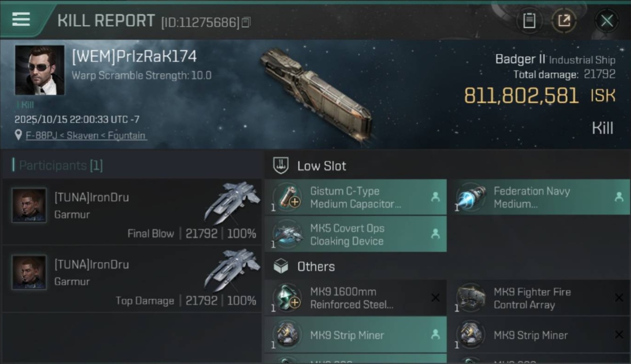
Task: Click the destroyed MK9 Strip Miner with the X
Action: (539, 334)
